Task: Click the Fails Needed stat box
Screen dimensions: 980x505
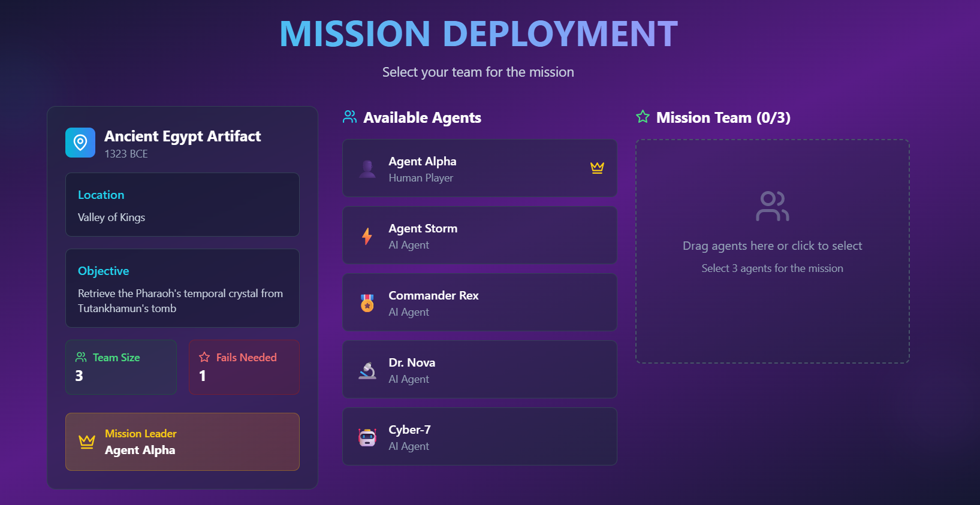Action: [244, 367]
